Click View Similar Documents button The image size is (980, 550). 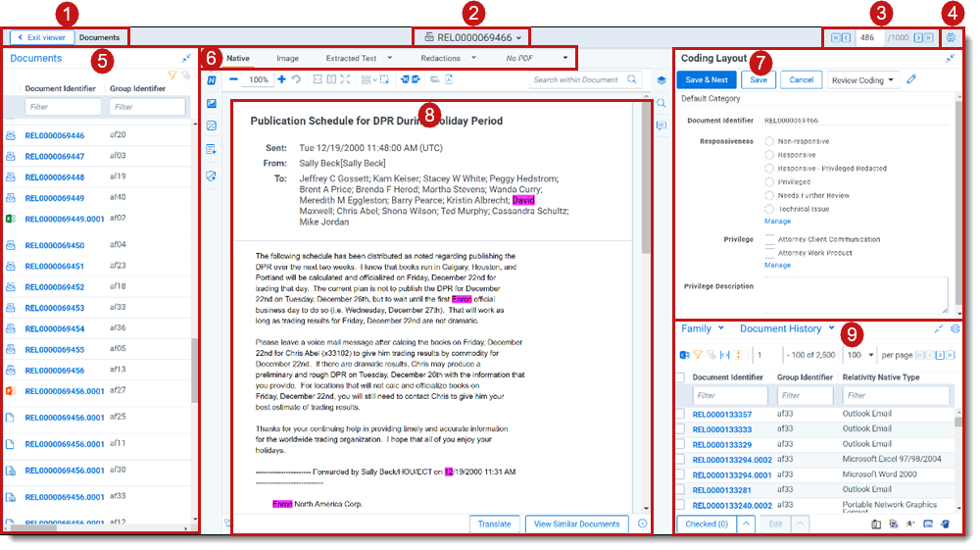click(576, 524)
